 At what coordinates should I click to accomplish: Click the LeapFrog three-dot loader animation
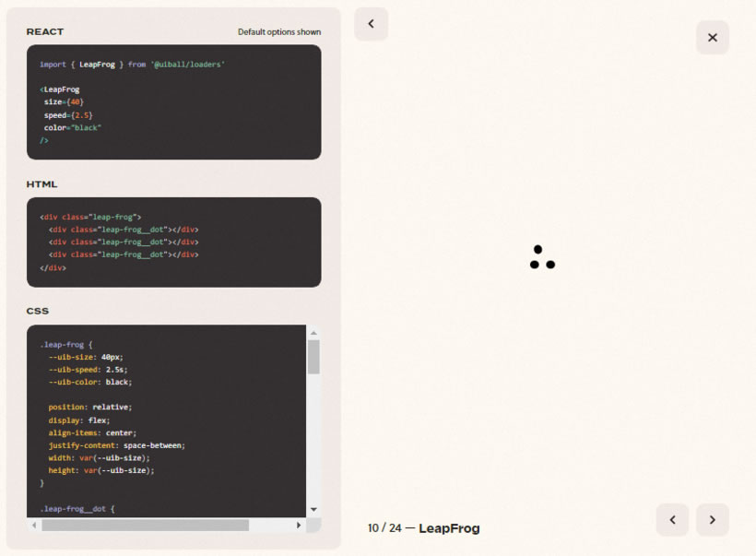tap(542, 257)
